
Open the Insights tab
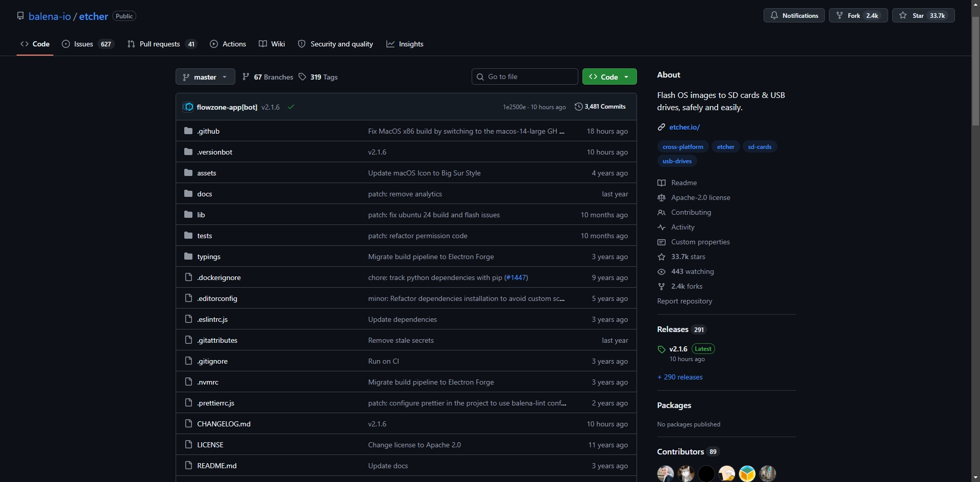point(405,44)
